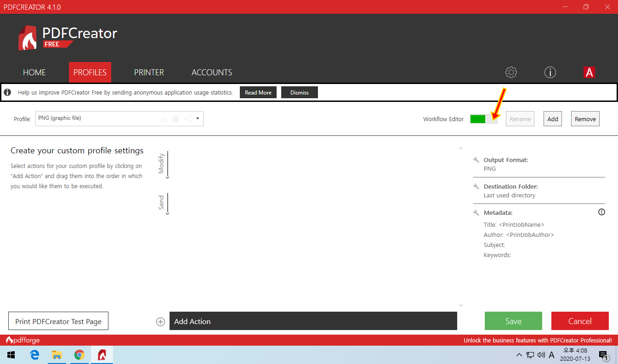The width and height of the screenshot is (618, 364).
Task: Click the red Cancel button
Action: [x=580, y=321]
